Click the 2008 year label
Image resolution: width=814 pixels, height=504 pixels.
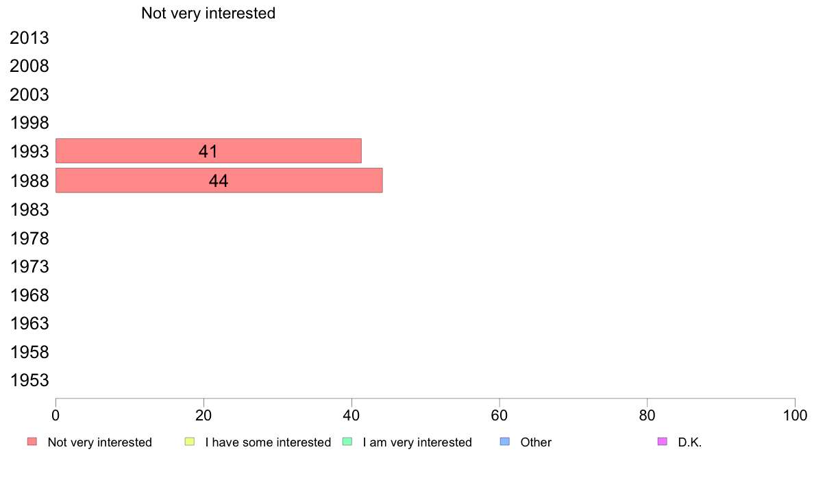pyautogui.click(x=29, y=66)
